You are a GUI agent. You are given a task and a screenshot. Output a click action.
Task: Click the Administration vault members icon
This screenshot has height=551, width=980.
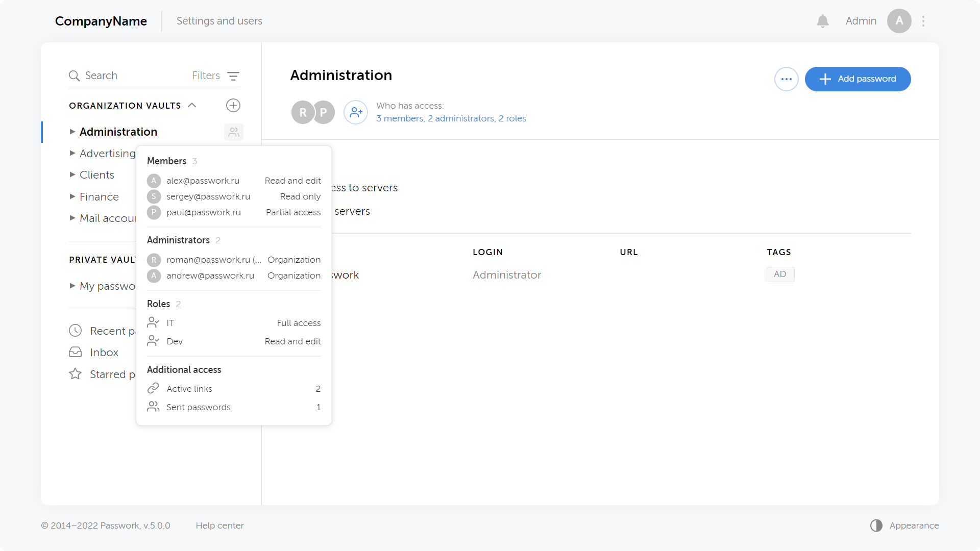point(234,132)
